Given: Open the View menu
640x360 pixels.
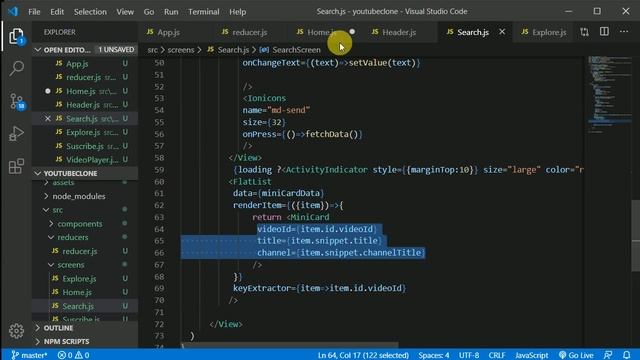Looking at the screenshot, I should (x=125, y=12).
